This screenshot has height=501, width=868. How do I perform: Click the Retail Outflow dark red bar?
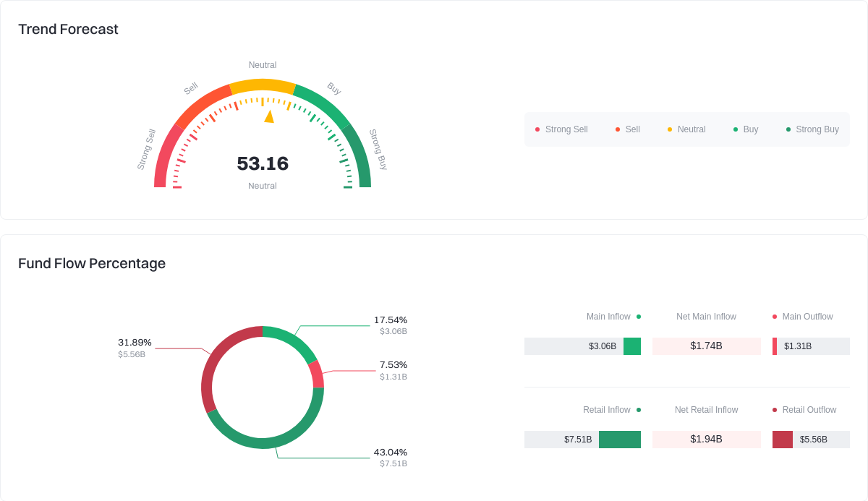[x=783, y=440]
